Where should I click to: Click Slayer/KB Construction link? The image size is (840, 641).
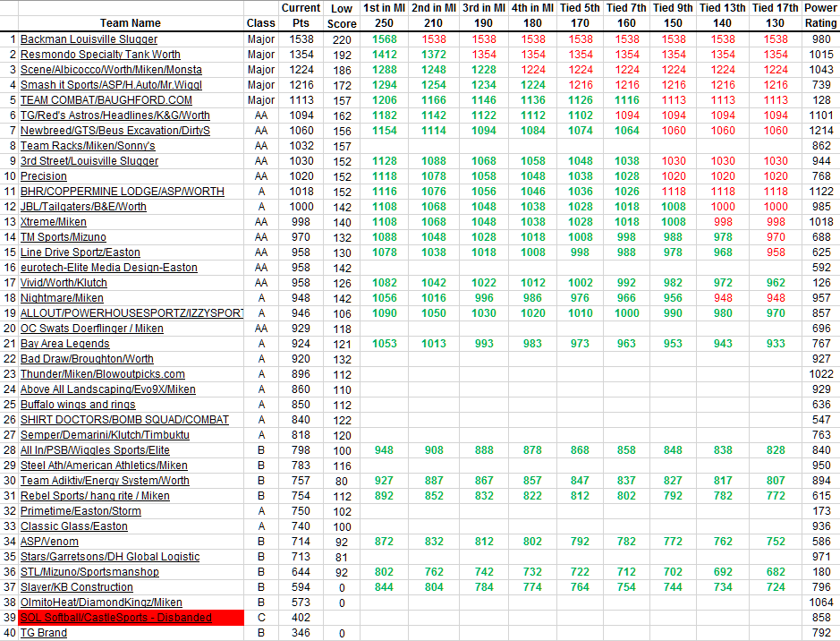click(77, 587)
